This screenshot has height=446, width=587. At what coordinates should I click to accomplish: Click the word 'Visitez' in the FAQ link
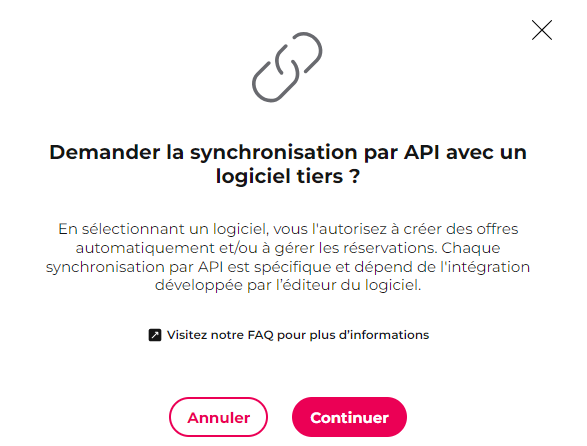[186, 335]
